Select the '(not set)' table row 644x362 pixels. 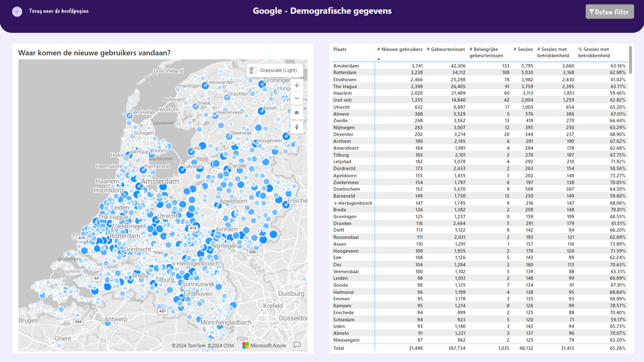[x=480, y=100]
